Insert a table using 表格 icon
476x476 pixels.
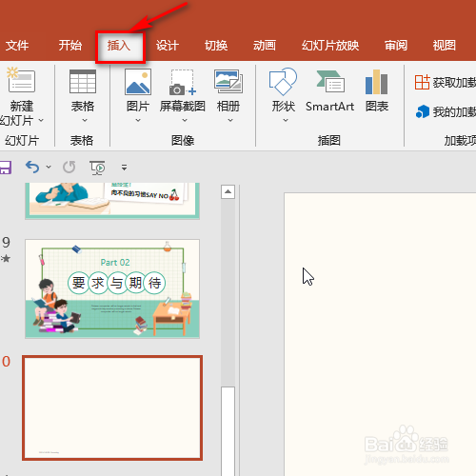tap(83, 81)
